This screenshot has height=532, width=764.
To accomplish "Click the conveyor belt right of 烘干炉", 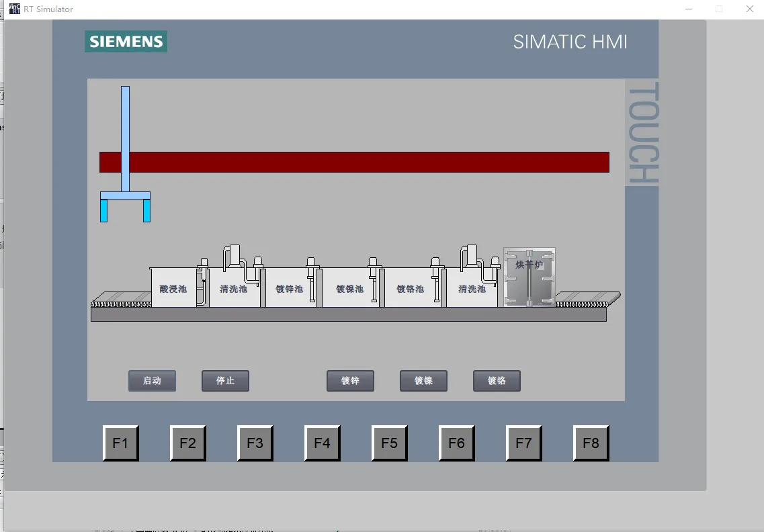I will (588, 300).
